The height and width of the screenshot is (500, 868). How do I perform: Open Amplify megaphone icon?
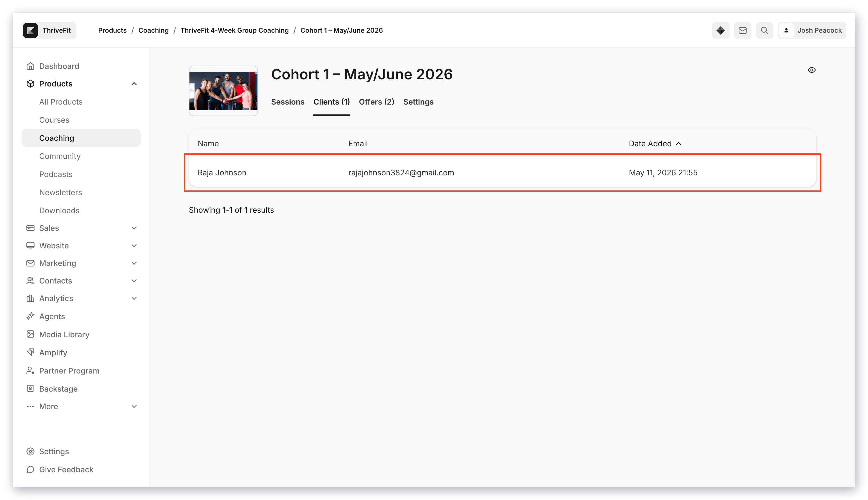click(x=30, y=352)
